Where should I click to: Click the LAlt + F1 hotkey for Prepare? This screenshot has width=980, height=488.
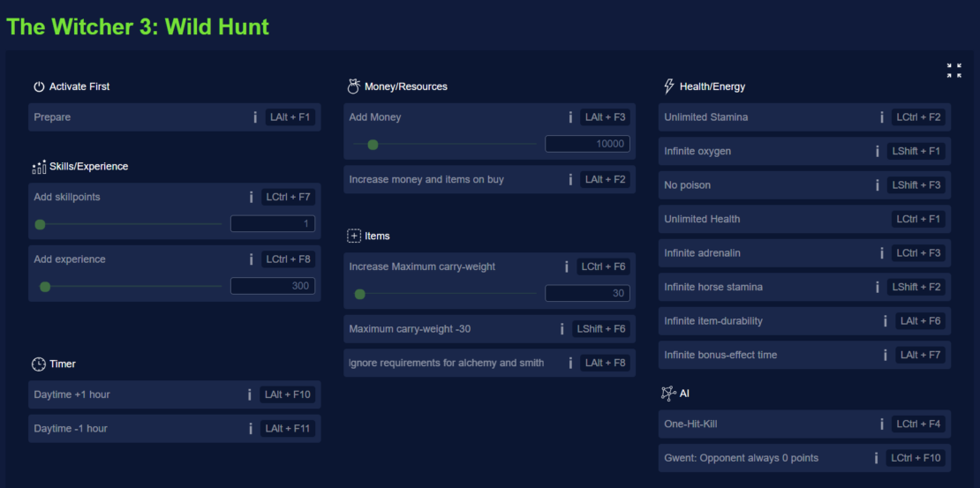290,117
